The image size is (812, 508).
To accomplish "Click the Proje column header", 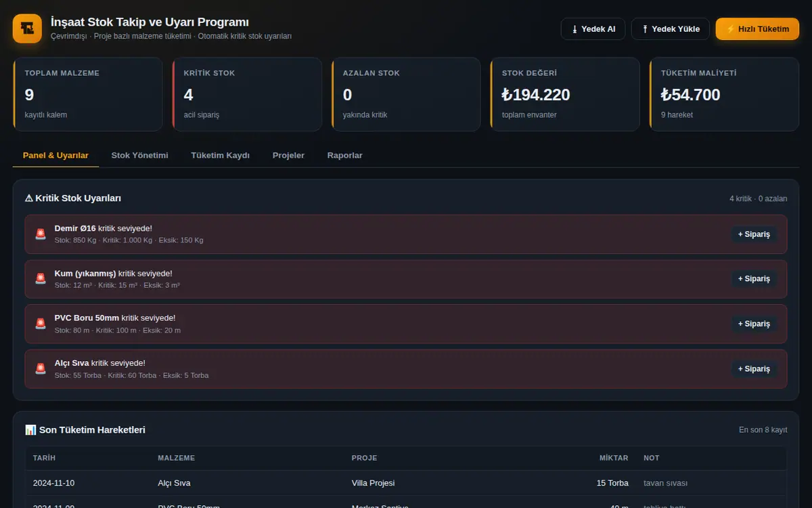I will (x=365, y=459).
